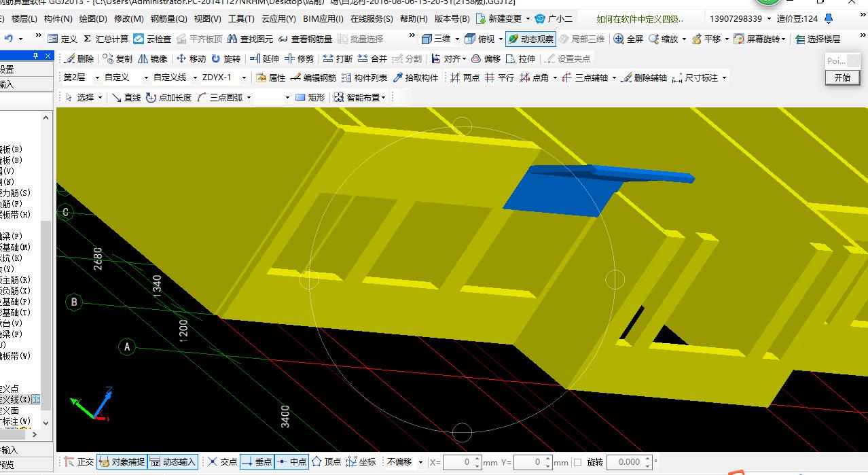The width and height of the screenshot is (868, 475).
Task: Select the 拉伸 stretch tool
Action: pos(521,58)
